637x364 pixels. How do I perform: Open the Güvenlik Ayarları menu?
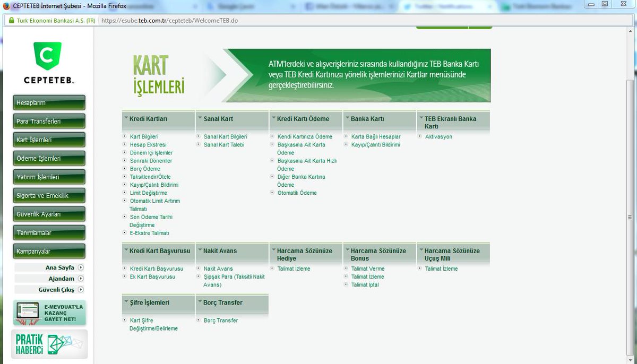click(x=49, y=214)
